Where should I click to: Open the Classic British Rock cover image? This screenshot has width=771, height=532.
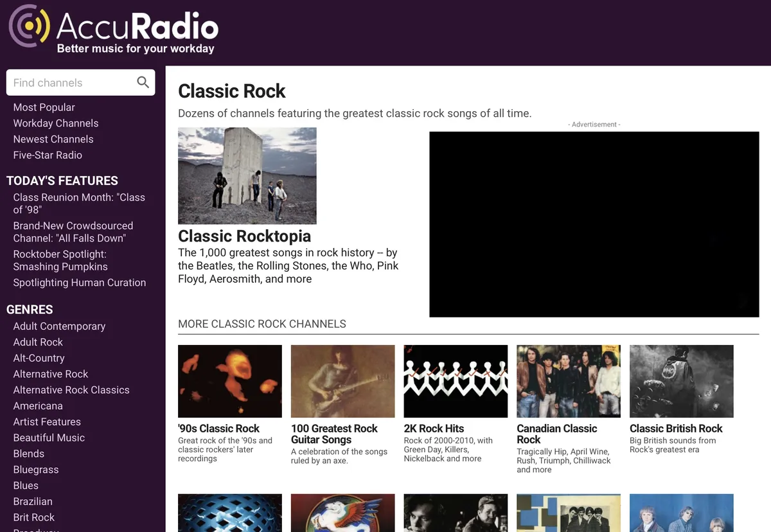pyautogui.click(x=681, y=381)
